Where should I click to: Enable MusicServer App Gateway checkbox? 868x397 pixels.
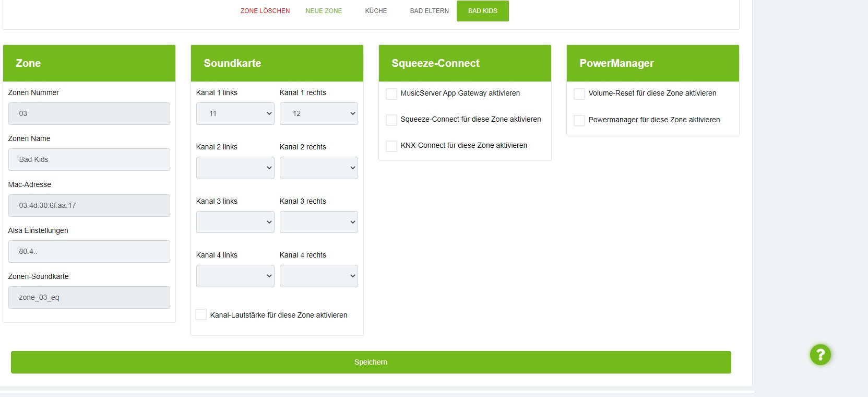tap(391, 94)
